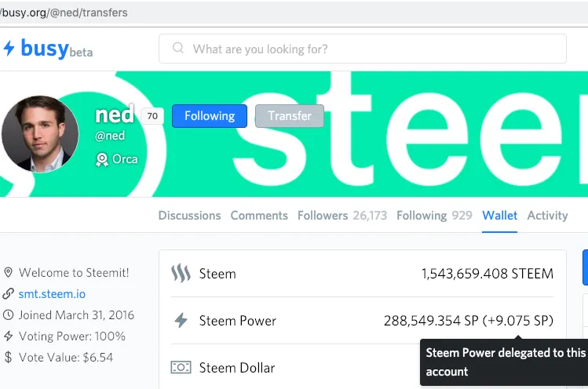This screenshot has height=389, width=588.
Task: Click the Voting Power bolt icon
Action: 9,336
